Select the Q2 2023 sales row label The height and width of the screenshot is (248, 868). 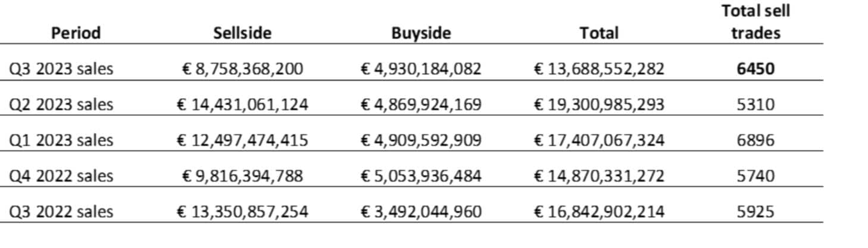(61, 105)
